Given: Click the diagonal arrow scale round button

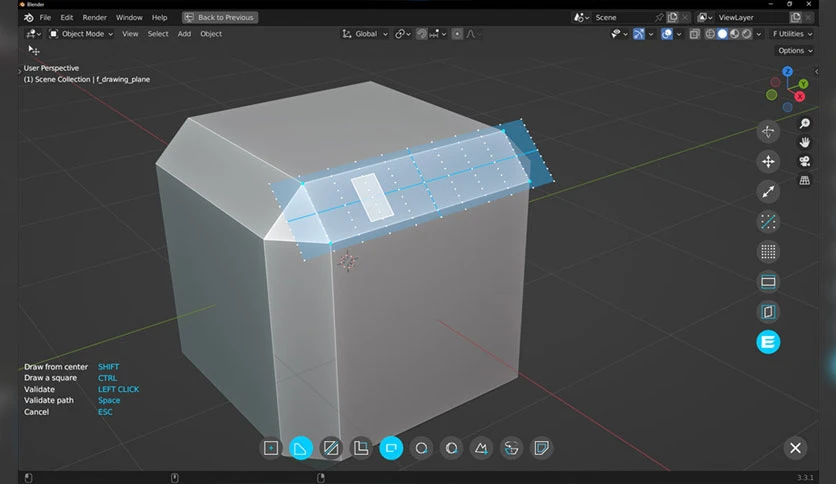Looking at the screenshot, I should (768, 191).
